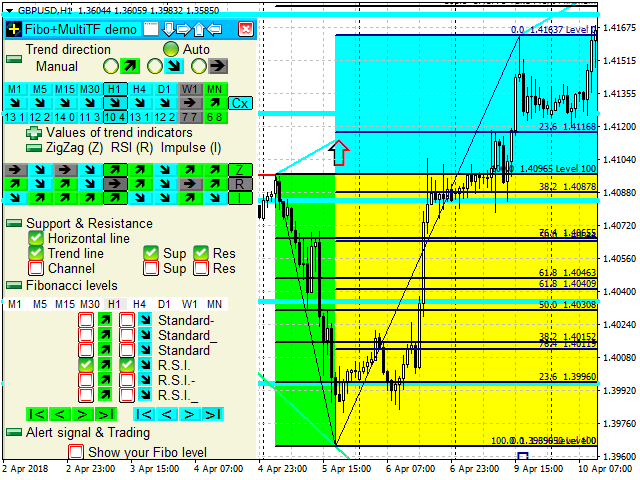Click the I Impulse row button

click(240, 198)
